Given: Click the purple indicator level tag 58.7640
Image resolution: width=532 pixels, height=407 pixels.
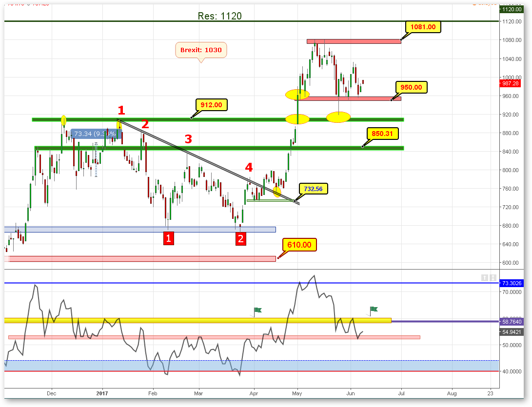Looking at the screenshot, I should pyautogui.click(x=512, y=322).
